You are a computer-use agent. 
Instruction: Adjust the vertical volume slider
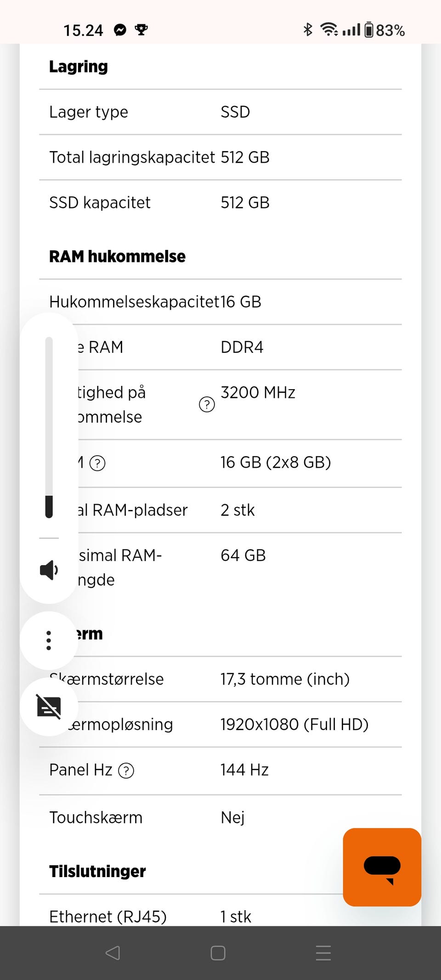[x=49, y=427]
